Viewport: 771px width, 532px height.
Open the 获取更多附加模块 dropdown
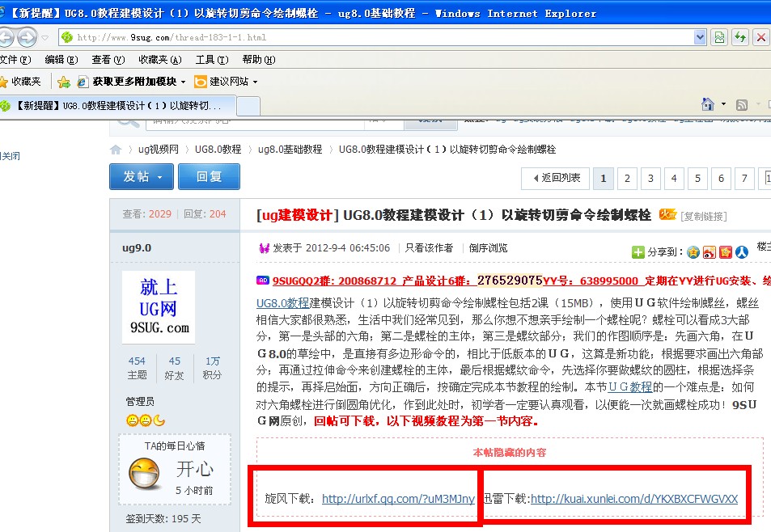pyautogui.click(x=132, y=82)
